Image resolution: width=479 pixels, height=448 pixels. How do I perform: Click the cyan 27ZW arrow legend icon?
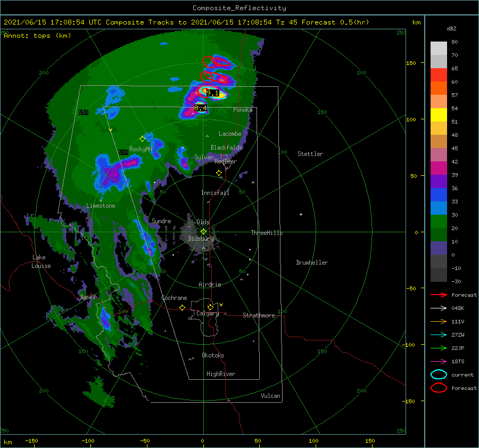click(439, 335)
